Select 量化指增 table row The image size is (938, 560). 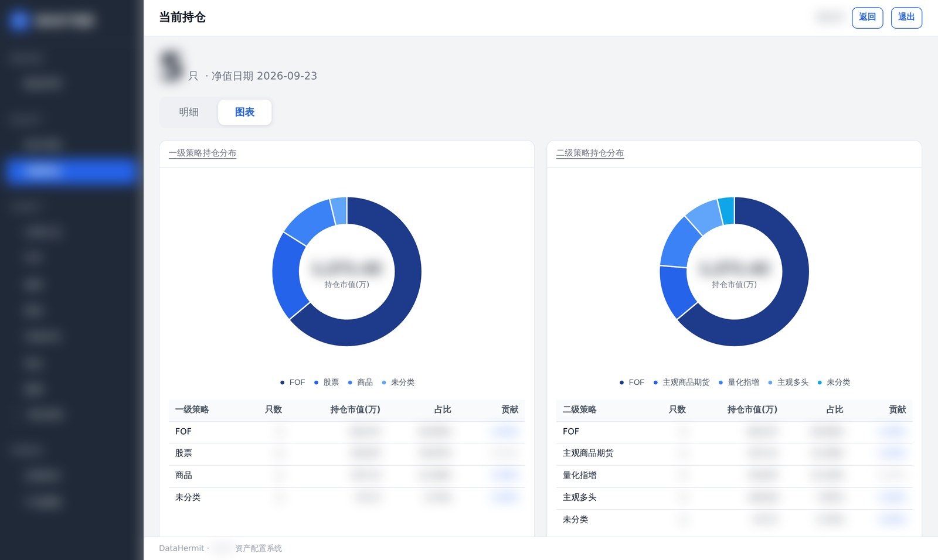click(x=734, y=476)
